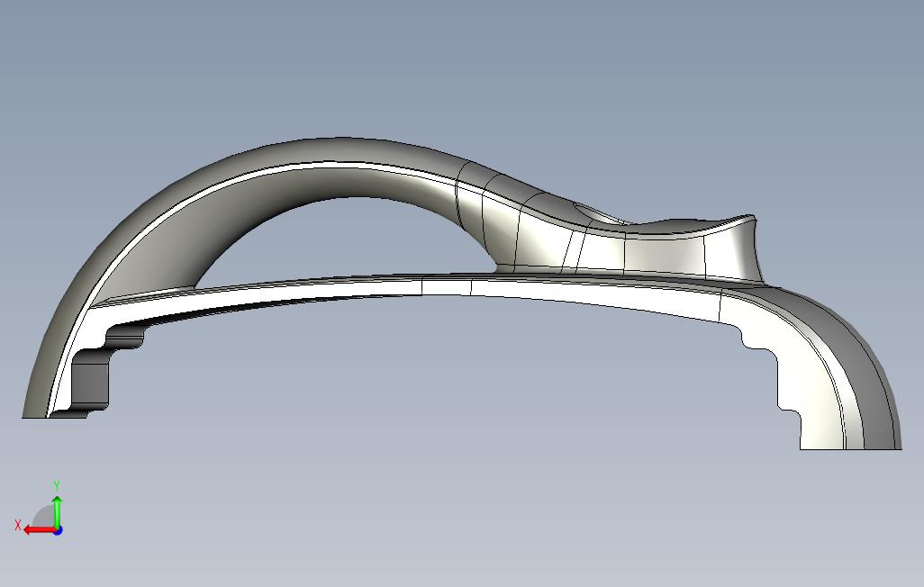Click the green Y axis arrow on the triad

click(57, 511)
